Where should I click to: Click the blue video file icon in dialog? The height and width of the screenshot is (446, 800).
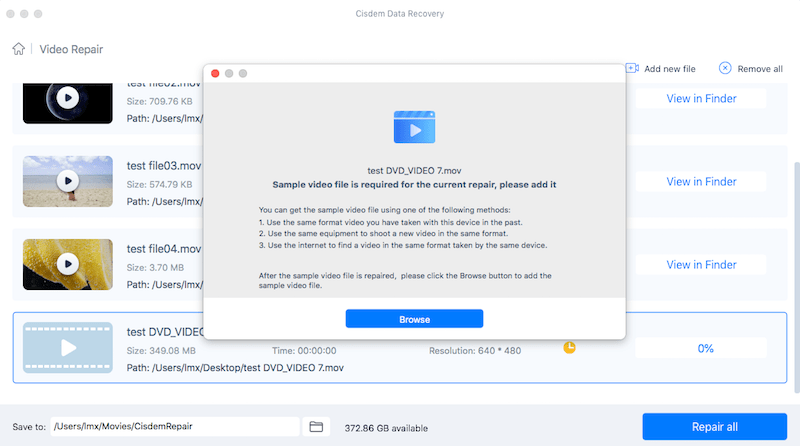point(414,127)
